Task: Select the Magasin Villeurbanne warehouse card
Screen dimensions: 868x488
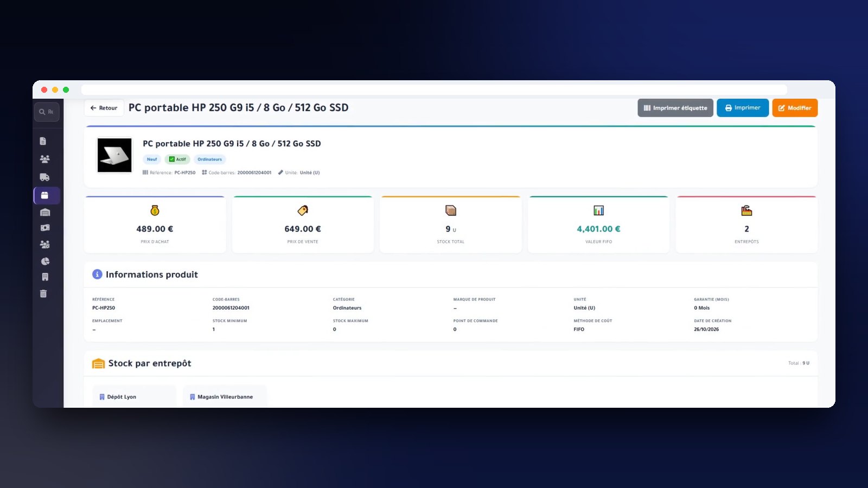Action: pyautogui.click(x=225, y=396)
